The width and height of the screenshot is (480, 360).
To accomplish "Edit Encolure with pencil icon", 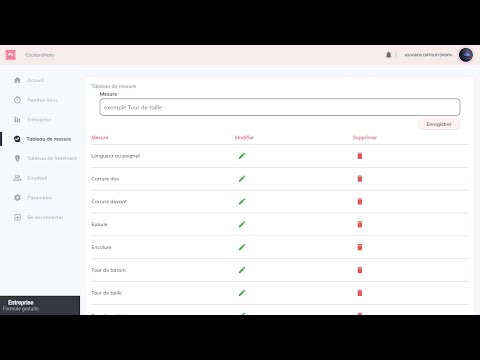I will coord(242,247).
